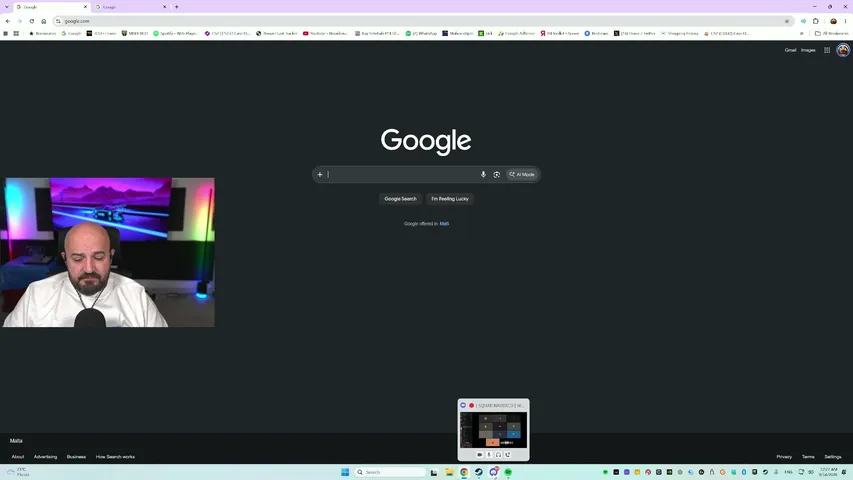Image resolution: width=853 pixels, height=480 pixels.
Task: Open Windows Start menu
Action: click(x=345, y=472)
